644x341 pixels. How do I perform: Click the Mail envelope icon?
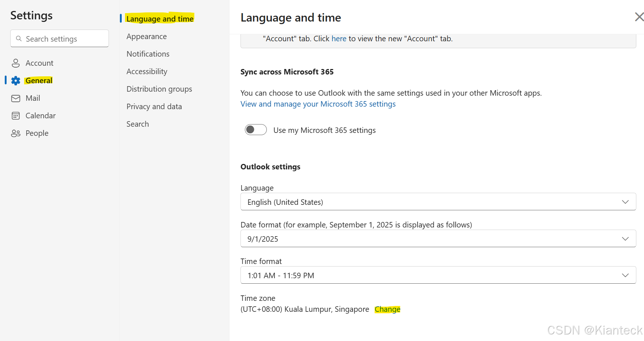pos(16,98)
